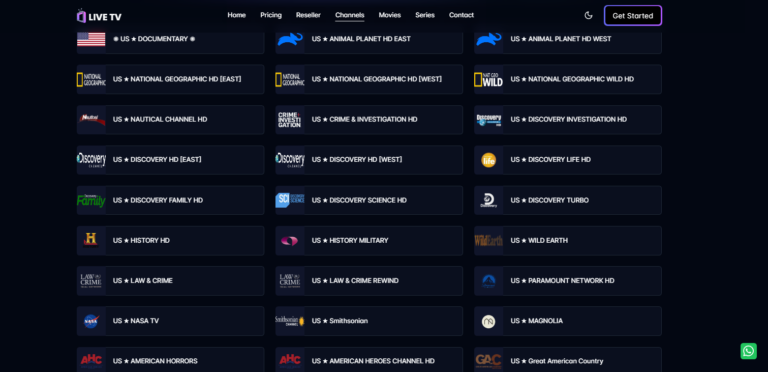Click the Discovery Family green logo
This screenshot has height=372, width=768.
91,200
